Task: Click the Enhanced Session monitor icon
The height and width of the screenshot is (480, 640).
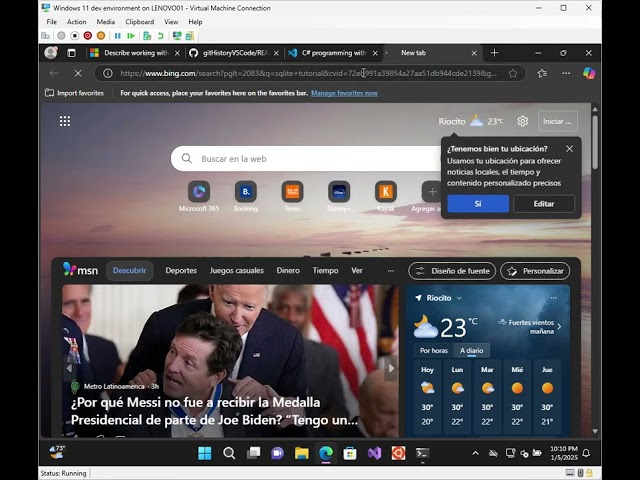Action: click(x=177, y=36)
